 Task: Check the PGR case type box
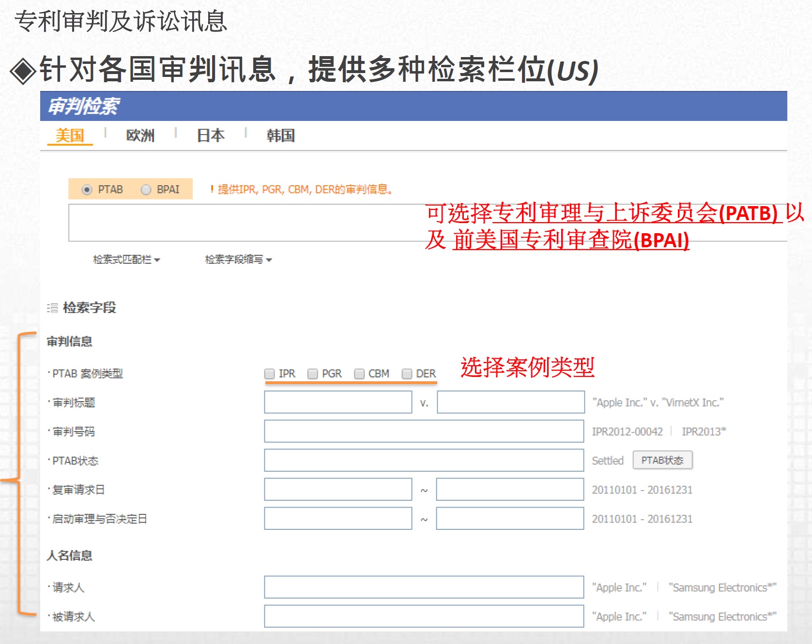pyautogui.click(x=313, y=374)
